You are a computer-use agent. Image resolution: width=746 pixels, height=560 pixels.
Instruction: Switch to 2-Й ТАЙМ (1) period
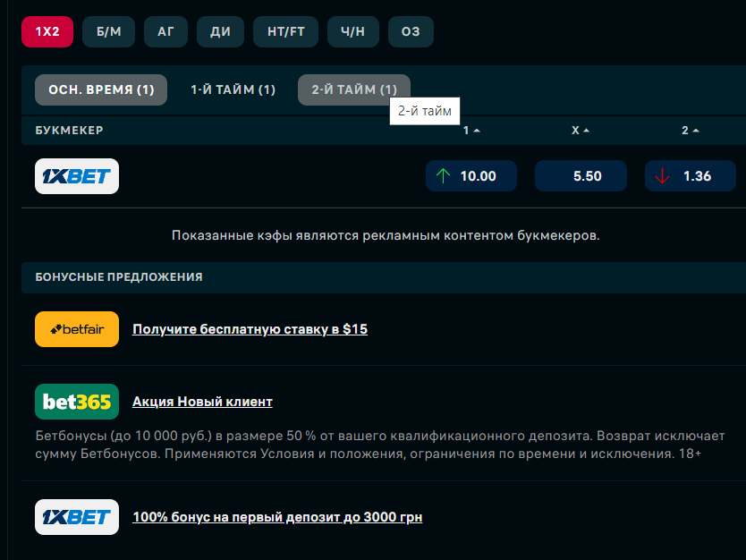click(354, 90)
